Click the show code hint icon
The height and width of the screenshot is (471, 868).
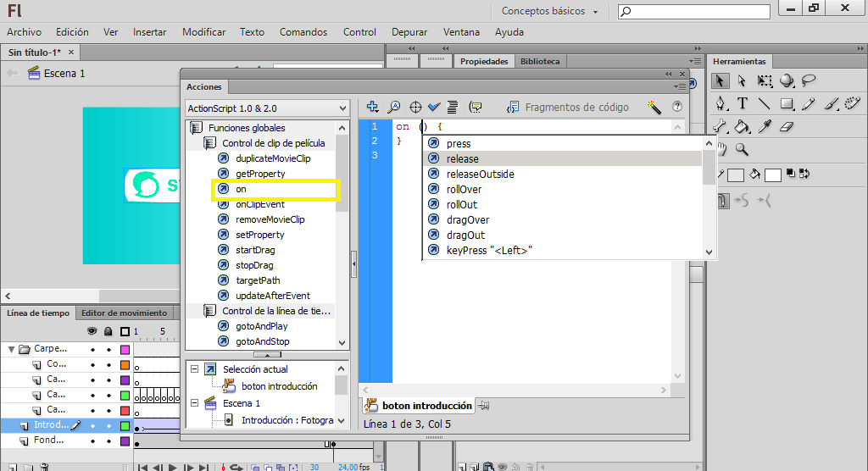(476, 107)
